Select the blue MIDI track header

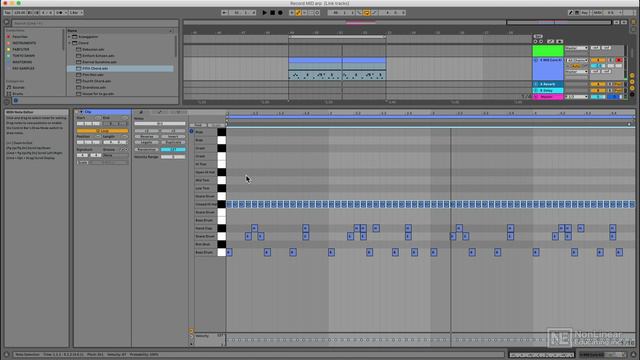(x=548, y=69)
